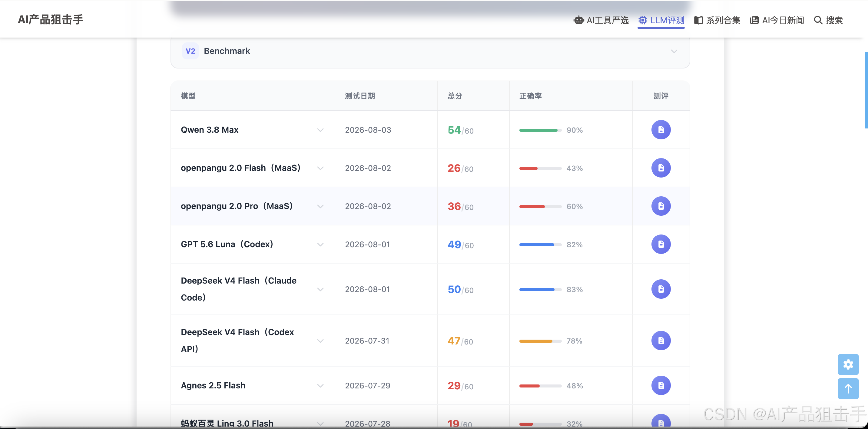This screenshot has height=429, width=868.
Task: Expand the GPT 5.6 Luna row
Action: (320, 244)
